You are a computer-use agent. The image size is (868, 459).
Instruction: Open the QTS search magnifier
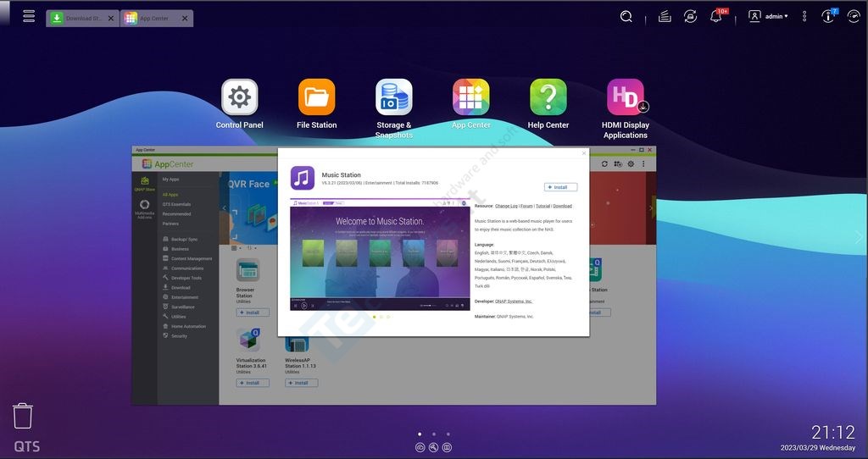click(626, 17)
